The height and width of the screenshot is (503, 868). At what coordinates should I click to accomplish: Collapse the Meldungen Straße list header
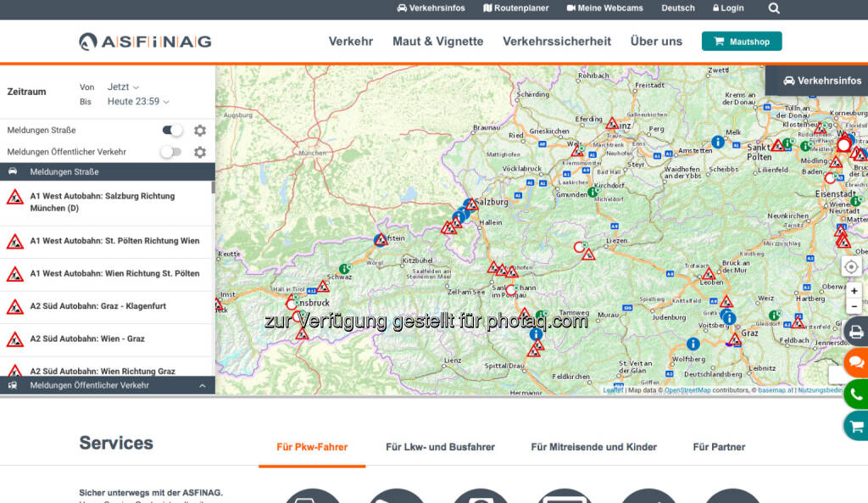coord(108,171)
